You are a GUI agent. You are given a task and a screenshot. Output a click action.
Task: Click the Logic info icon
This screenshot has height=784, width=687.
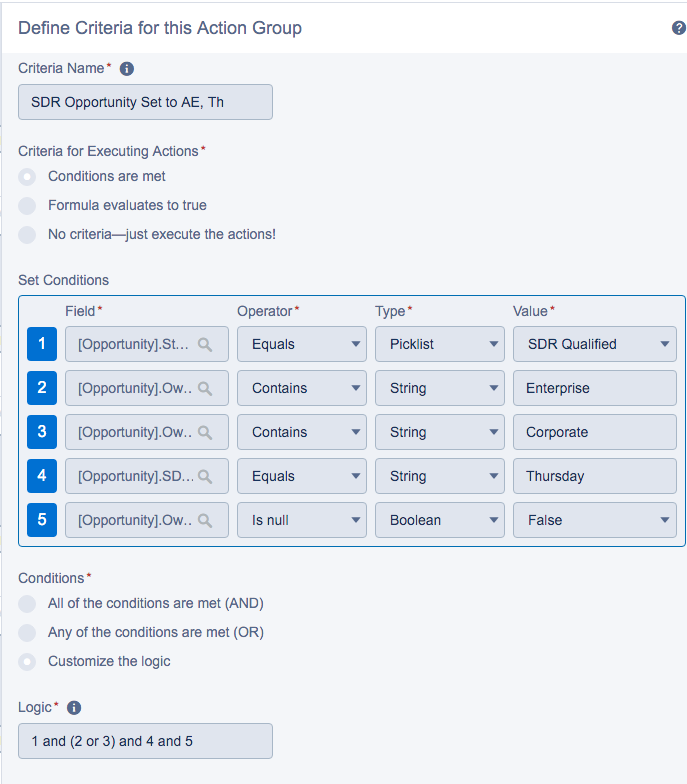pos(74,708)
